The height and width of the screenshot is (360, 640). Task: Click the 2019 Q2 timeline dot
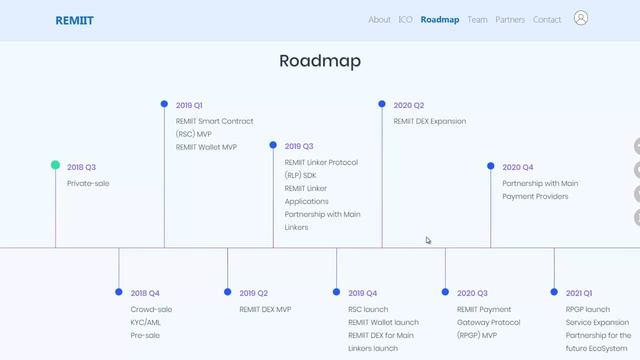(x=228, y=292)
